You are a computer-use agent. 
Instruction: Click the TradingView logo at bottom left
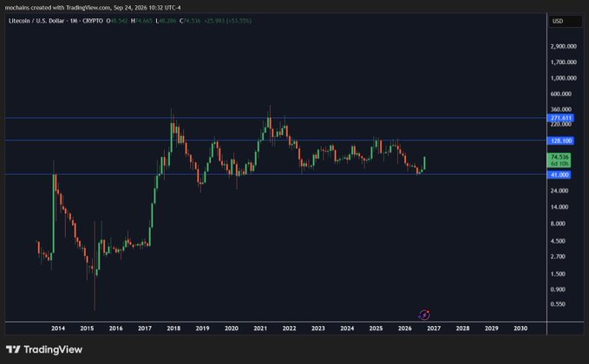pos(44,350)
